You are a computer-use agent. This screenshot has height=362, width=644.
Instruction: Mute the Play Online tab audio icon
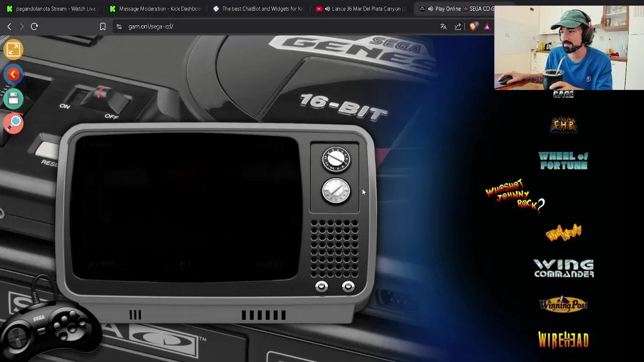(x=430, y=9)
